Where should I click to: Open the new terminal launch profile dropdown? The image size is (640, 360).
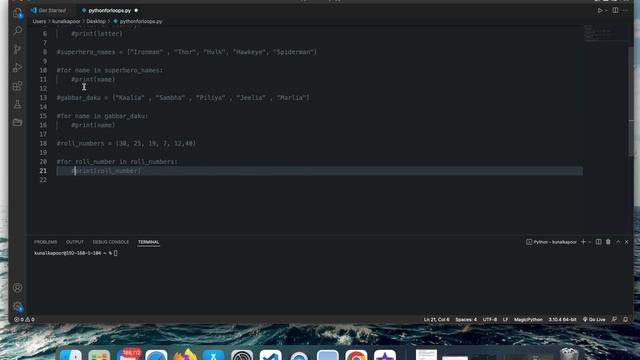click(590, 242)
